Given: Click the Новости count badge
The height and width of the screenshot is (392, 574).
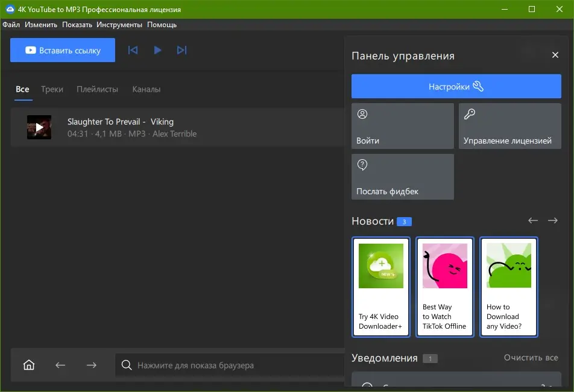Looking at the screenshot, I should coord(404,222).
